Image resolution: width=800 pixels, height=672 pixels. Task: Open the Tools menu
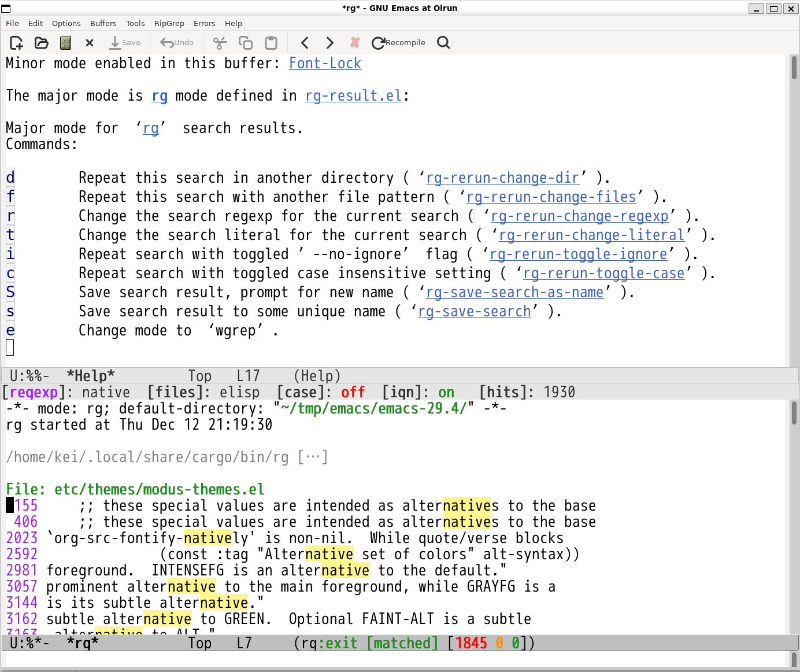tap(135, 23)
